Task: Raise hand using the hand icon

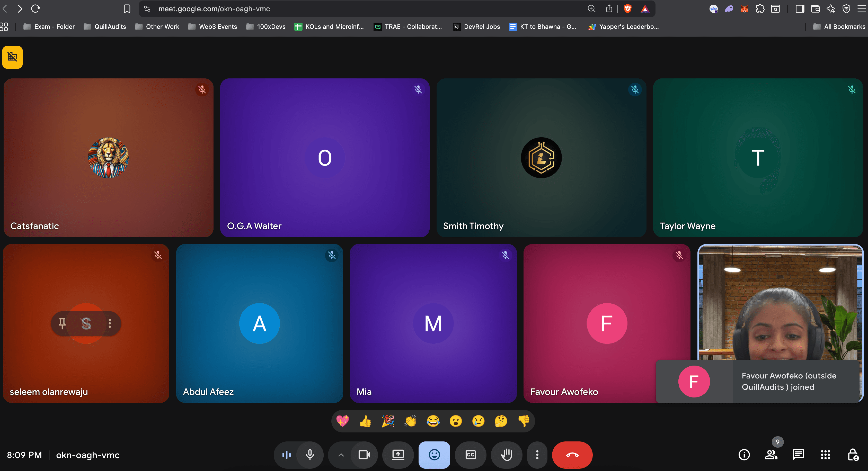Action: 506,455
